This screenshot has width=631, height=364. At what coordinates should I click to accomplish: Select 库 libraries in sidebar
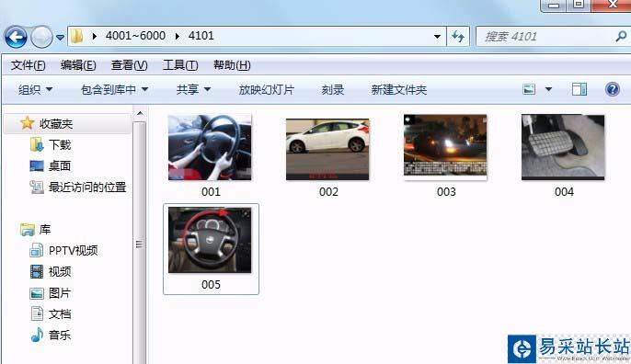[x=45, y=229]
